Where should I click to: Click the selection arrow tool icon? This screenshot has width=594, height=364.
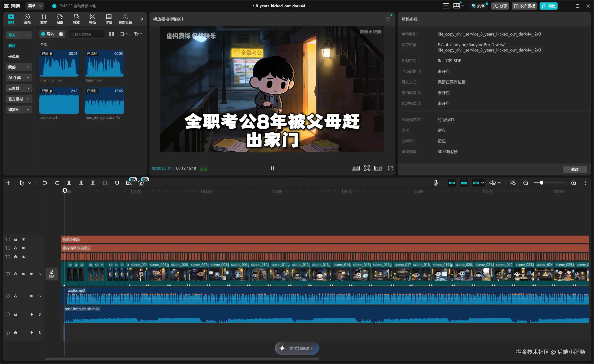pos(22,183)
